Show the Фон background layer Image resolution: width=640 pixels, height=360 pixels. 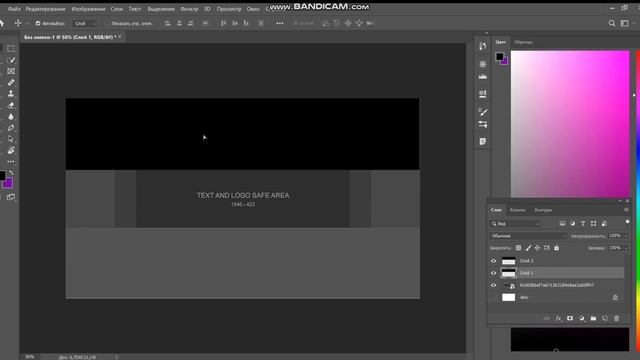[x=493, y=298]
